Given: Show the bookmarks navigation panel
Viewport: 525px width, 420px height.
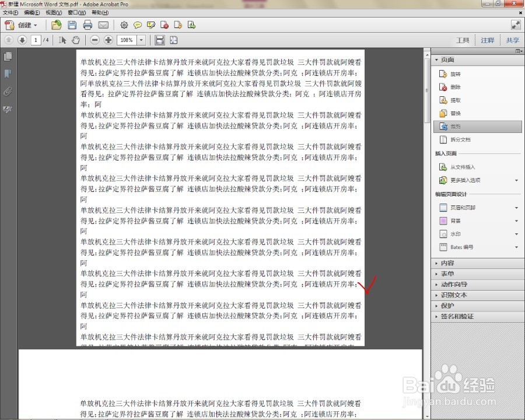Looking at the screenshot, I should pos(8,73).
